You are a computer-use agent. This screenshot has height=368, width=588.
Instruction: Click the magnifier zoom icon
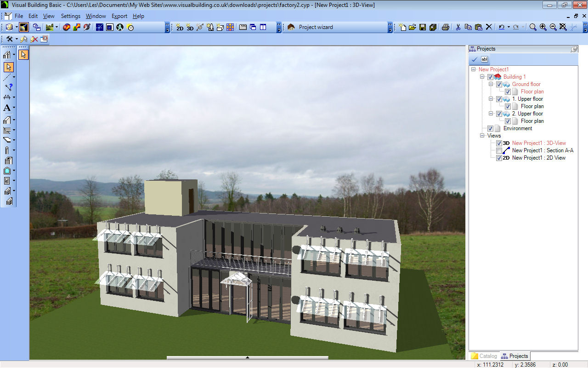(533, 28)
